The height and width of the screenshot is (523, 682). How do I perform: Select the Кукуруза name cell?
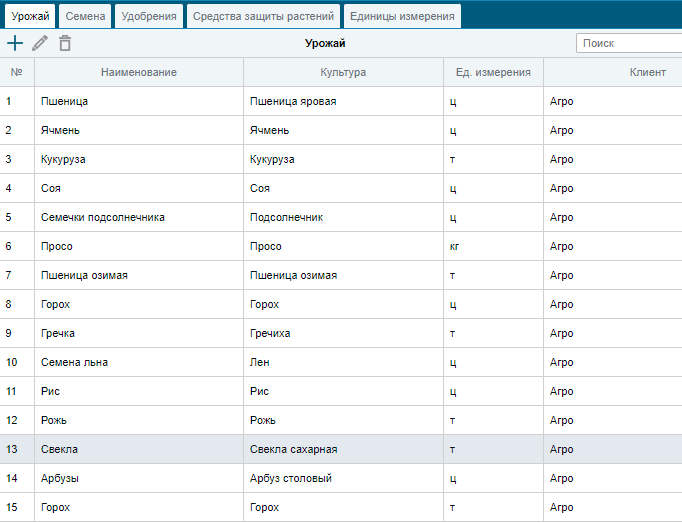tap(139, 159)
